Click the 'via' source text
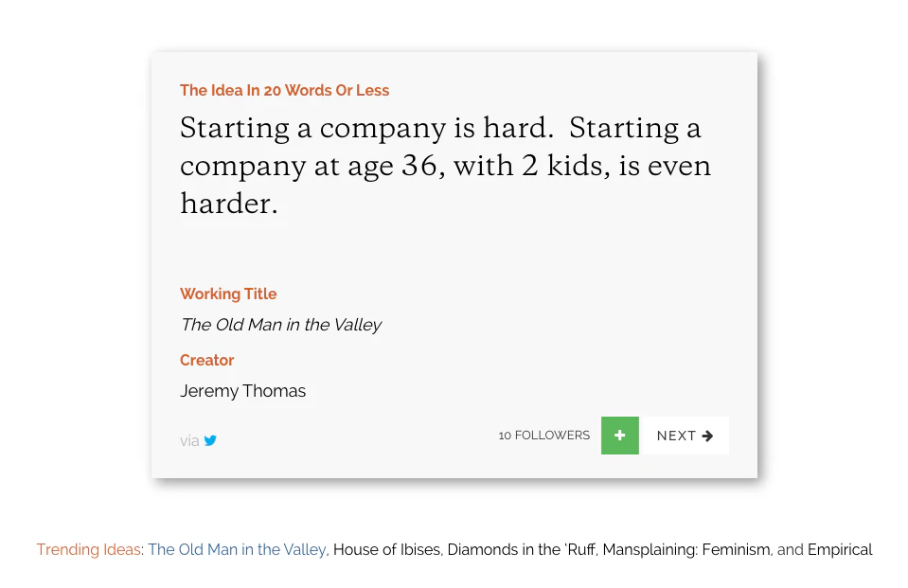This screenshot has width=908, height=588. (189, 441)
